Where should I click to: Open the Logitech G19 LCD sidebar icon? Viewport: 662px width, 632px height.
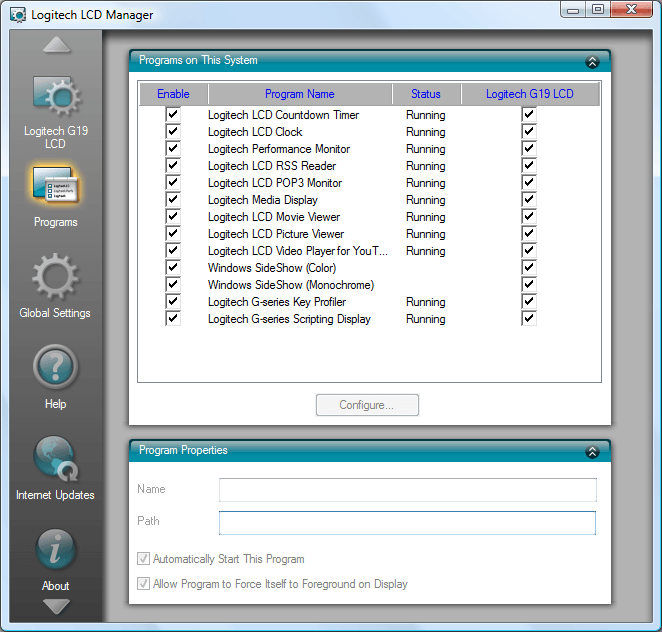56,96
